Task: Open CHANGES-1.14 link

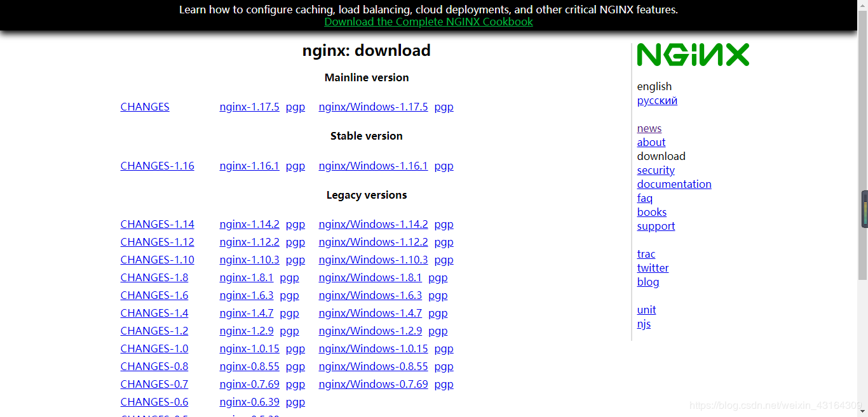Action: (x=158, y=224)
